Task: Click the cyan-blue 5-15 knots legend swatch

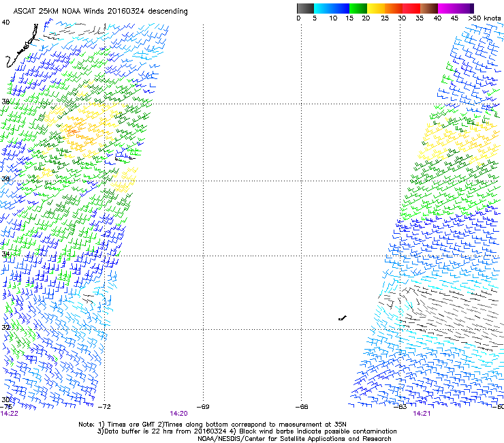Action: pos(332,8)
